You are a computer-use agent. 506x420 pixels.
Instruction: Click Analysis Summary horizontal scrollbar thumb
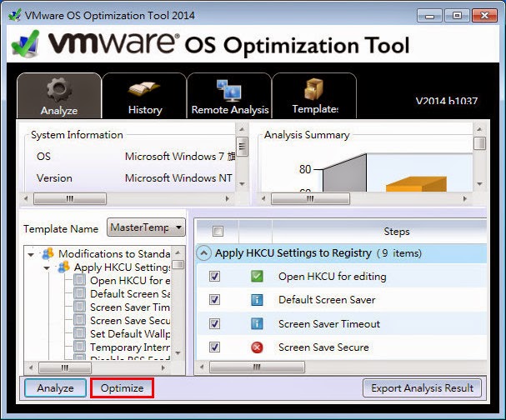click(310, 198)
